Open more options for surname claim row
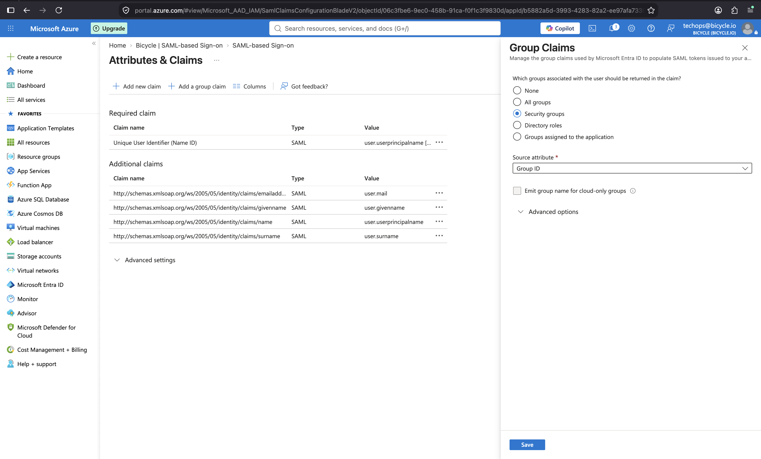Viewport: 761px width, 459px height. click(x=439, y=236)
